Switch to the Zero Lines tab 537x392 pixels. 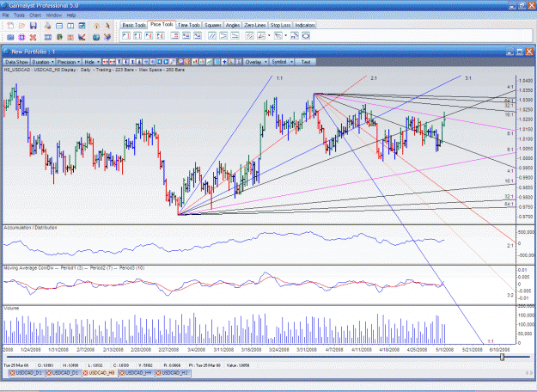255,25
